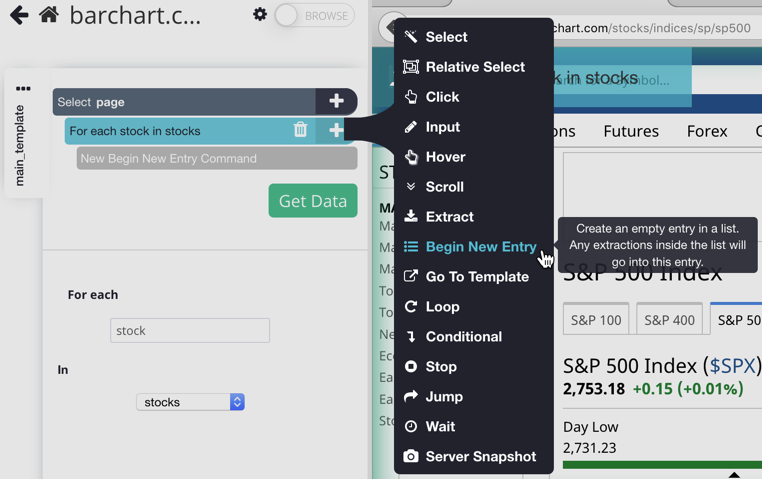The image size is (762, 479).
Task: Open the three-dots menu above main_template
Action: pos(23,89)
